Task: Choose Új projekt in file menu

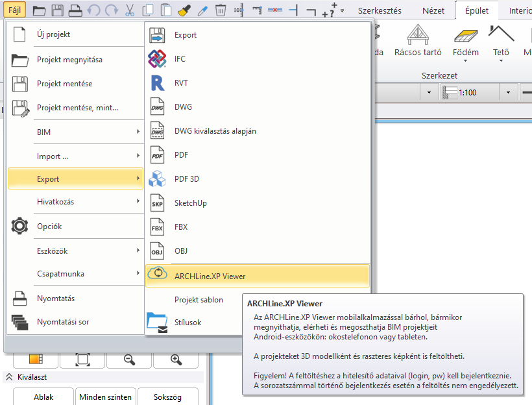Action: [76, 34]
